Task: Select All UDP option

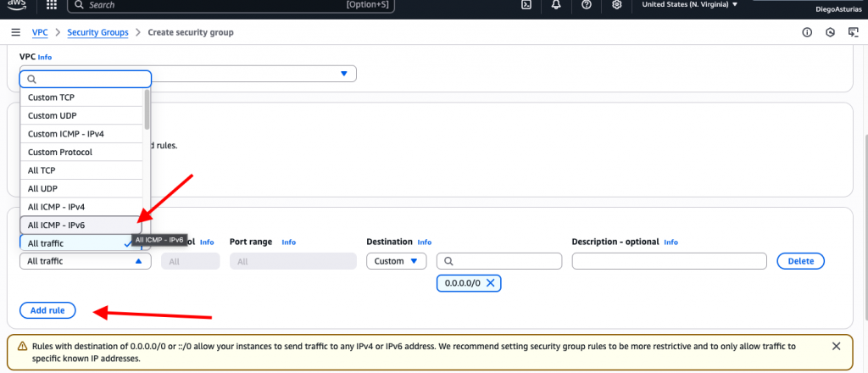Action: click(81, 189)
